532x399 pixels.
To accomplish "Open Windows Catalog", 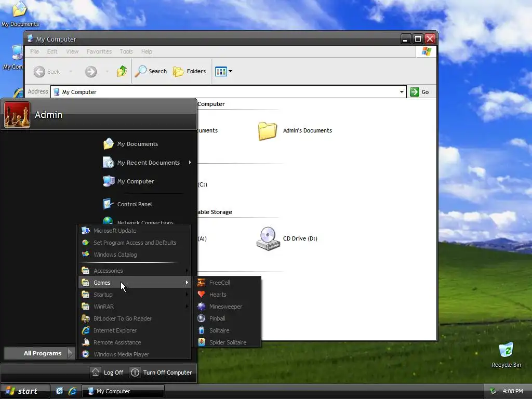I will click(135, 255).
